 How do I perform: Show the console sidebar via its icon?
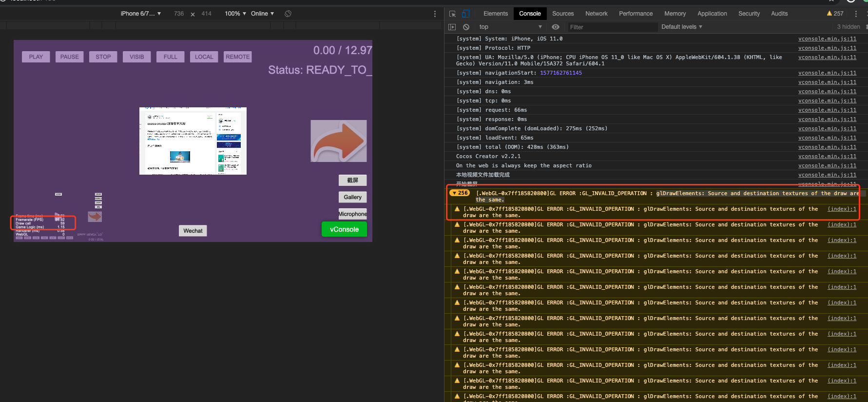452,27
